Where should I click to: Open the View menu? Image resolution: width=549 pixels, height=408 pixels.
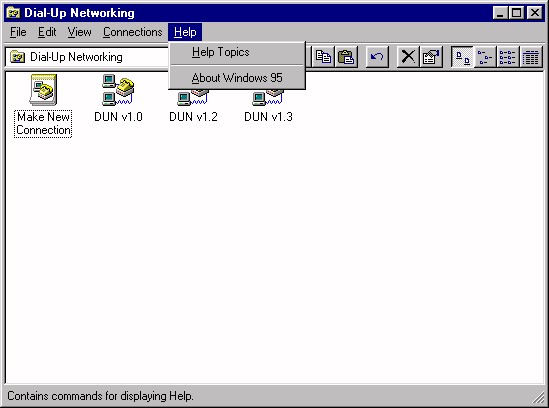pos(79,32)
